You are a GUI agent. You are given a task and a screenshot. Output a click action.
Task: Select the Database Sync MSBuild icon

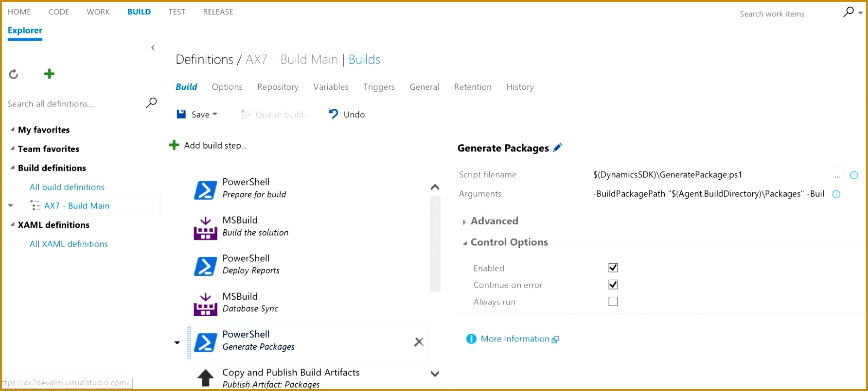click(205, 305)
